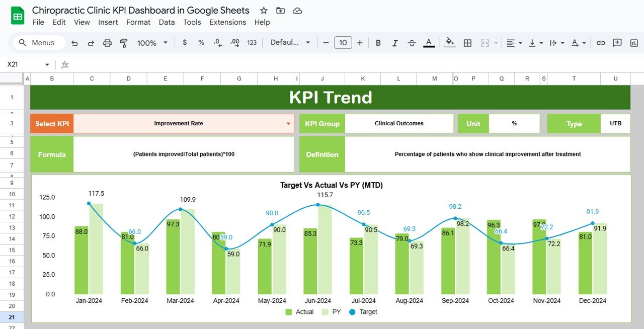Click the Redo arrow icon
Image resolution: width=644 pixels, height=329 pixels.
91,43
